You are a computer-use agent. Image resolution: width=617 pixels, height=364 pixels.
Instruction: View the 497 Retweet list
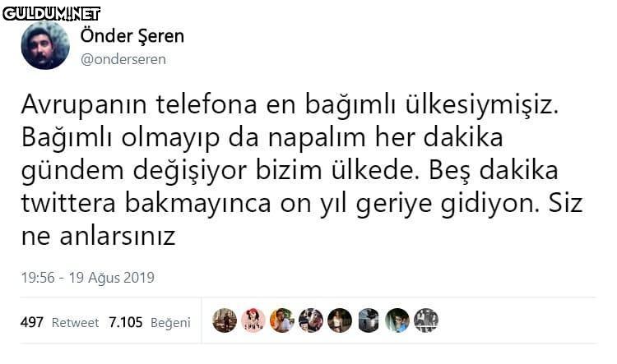(59, 322)
